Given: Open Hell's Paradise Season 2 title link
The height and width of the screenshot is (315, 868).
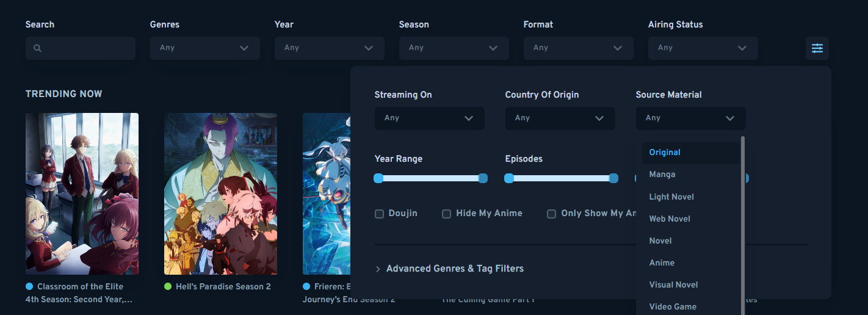Looking at the screenshot, I should click(223, 287).
